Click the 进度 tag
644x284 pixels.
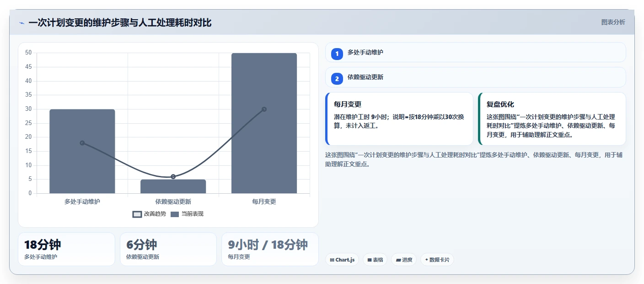(x=404, y=260)
